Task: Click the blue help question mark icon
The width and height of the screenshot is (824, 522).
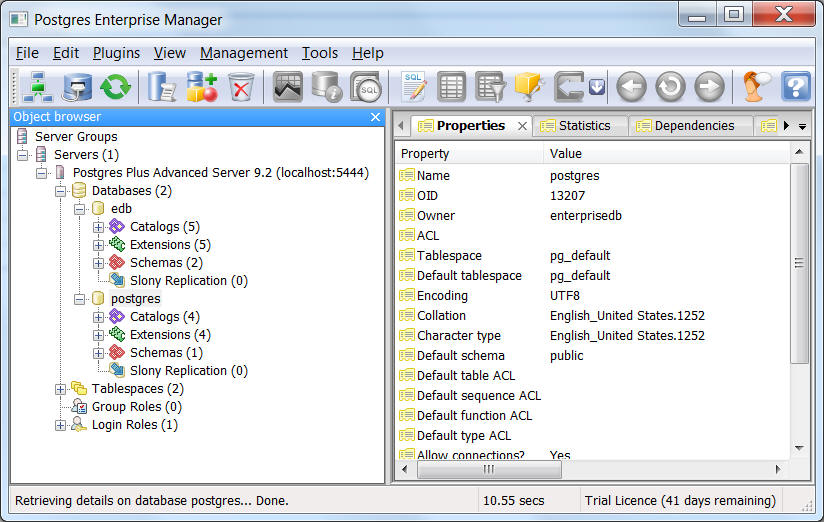Action: pos(795,87)
